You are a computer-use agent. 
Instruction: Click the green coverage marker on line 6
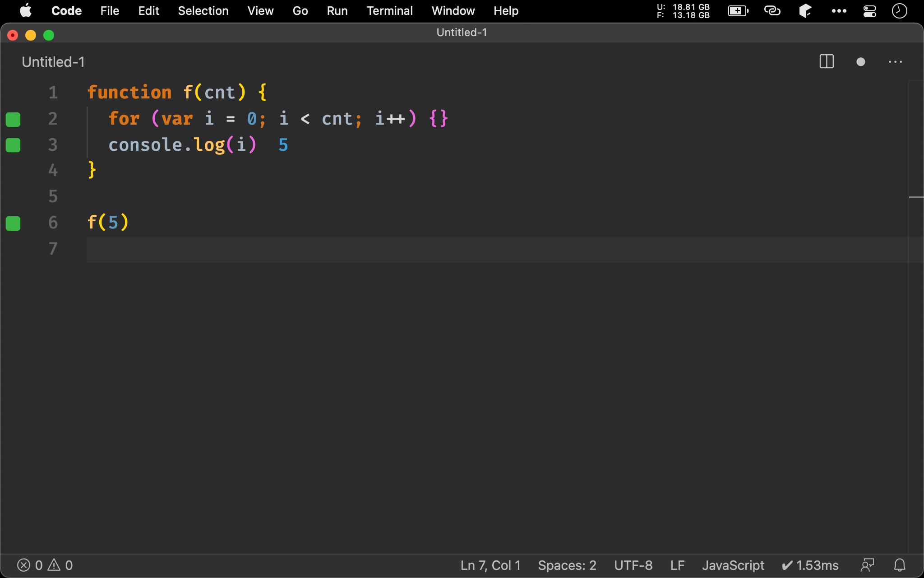pos(13,223)
